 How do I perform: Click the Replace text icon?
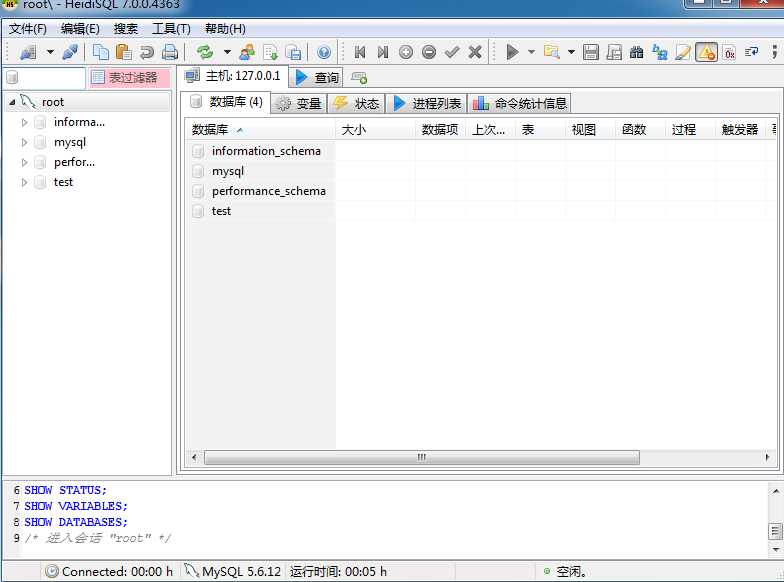(x=660, y=52)
